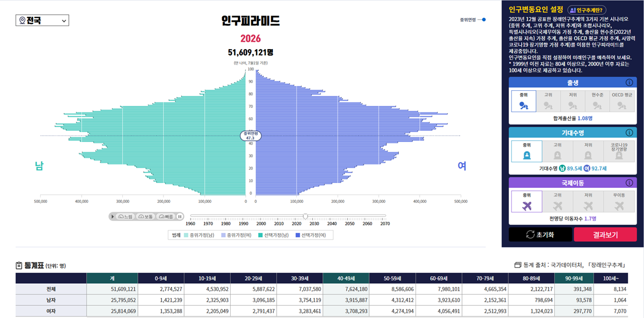
Task: Select 고위 birth scenario option
Action: pos(548,101)
